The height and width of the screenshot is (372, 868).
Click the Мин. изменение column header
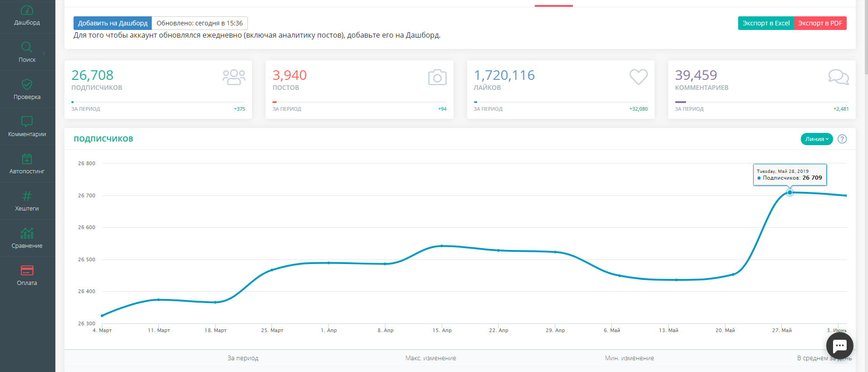pos(629,358)
